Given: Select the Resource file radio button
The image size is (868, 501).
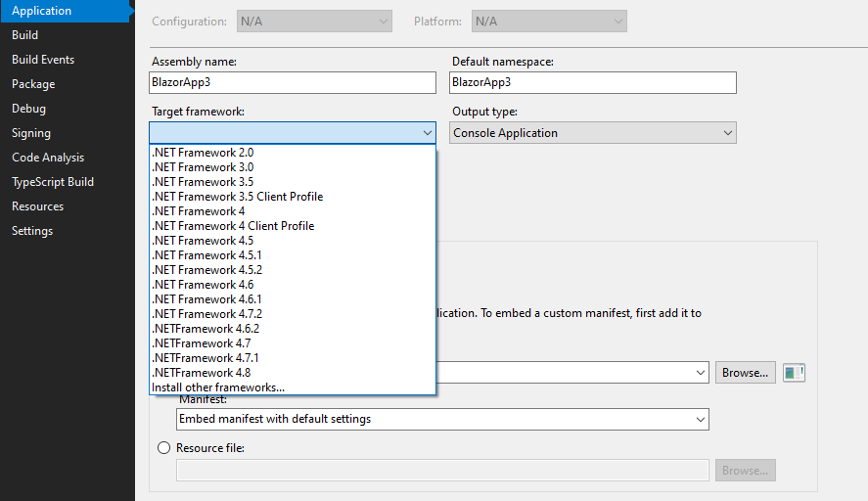Looking at the screenshot, I should pyautogui.click(x=163, y=448).
